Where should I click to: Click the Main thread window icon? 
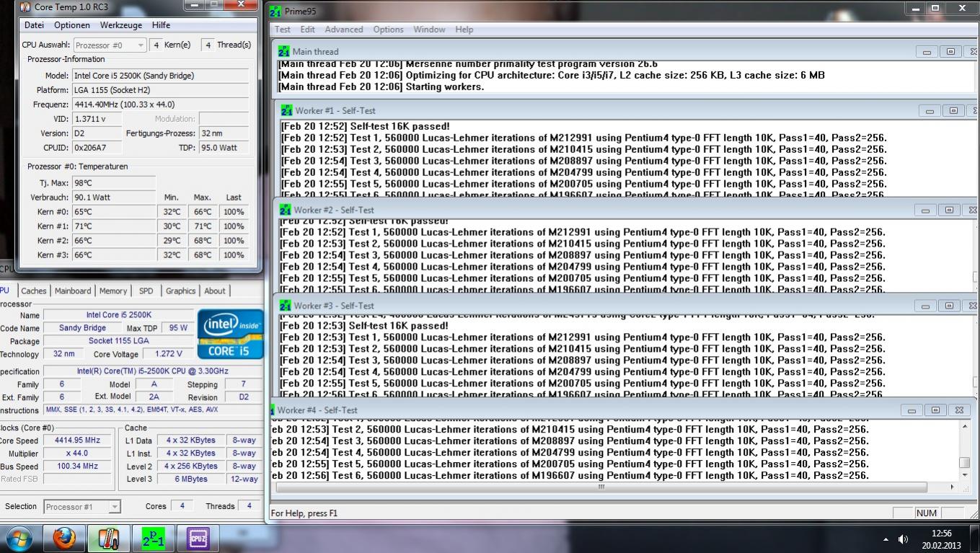[284, 52]
